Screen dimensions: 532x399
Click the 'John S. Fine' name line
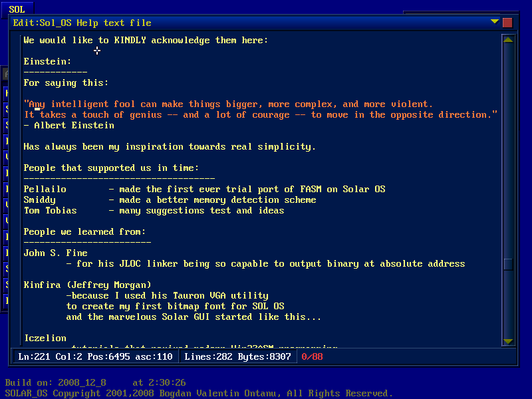point(56,253)
